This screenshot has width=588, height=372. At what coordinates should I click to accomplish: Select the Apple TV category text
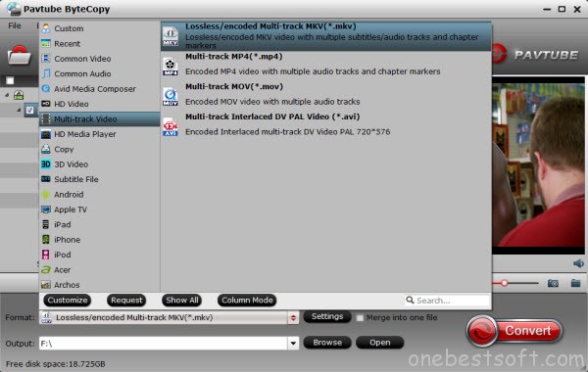tap(71, 209)
